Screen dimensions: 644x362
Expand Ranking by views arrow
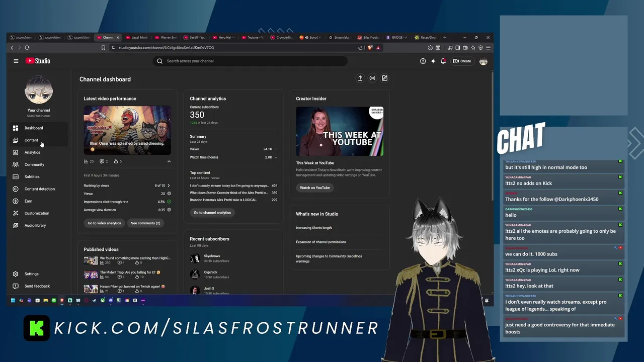[169, 186]
